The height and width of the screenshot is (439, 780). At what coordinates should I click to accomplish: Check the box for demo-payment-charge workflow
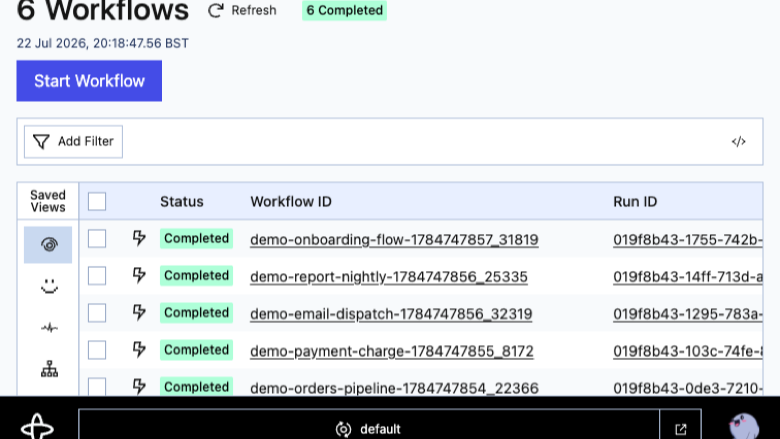[97, 350]
